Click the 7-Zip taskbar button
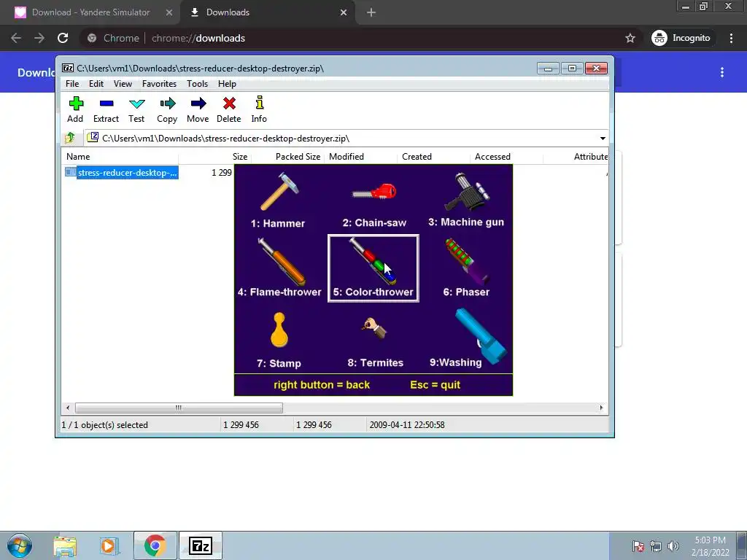This screenshot has width=747, height=560. coord(200,545)
